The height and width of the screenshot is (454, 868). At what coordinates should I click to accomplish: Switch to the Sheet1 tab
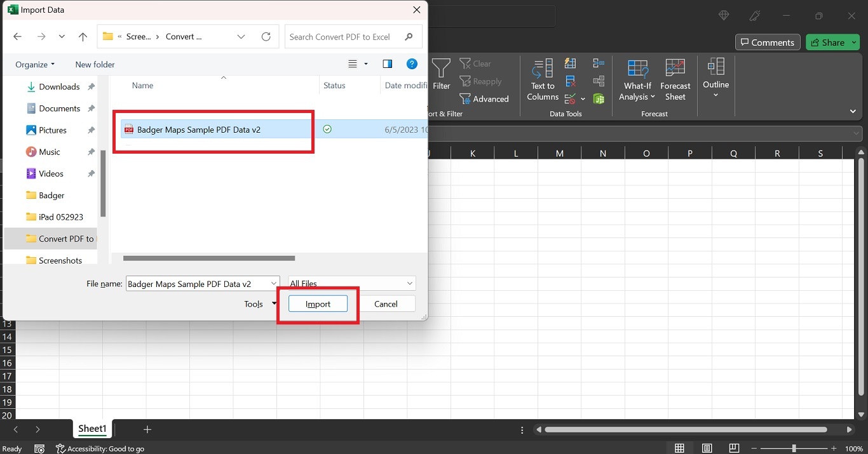click(x=92, y=429)
